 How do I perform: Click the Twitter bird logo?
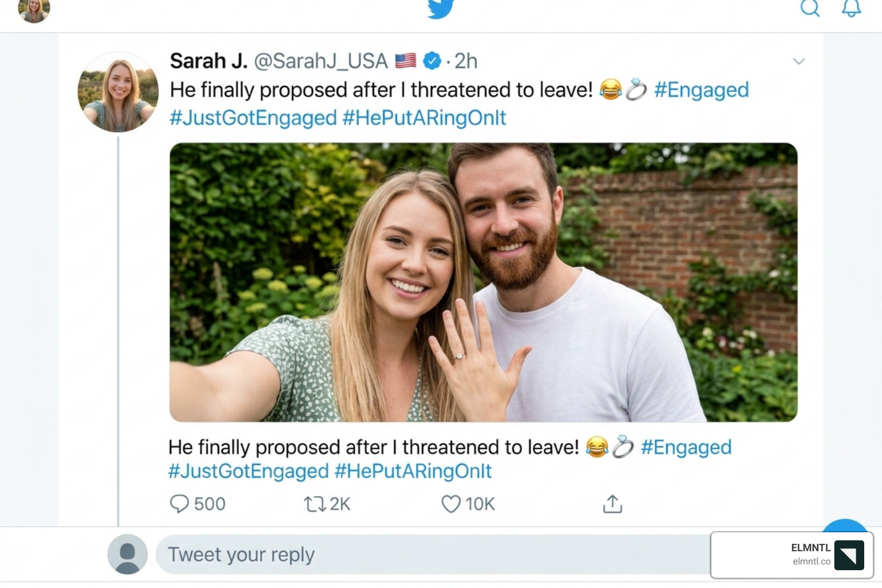pos(440,9)
